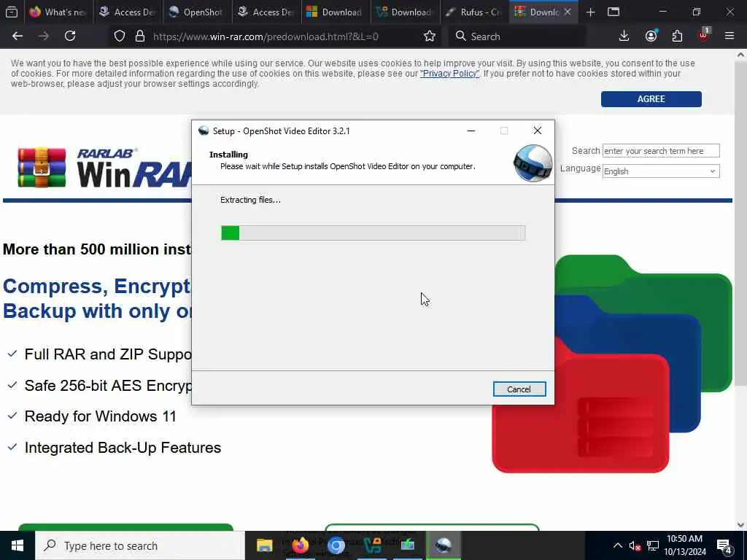Open Firefox account icon

(x=651, y=36)
